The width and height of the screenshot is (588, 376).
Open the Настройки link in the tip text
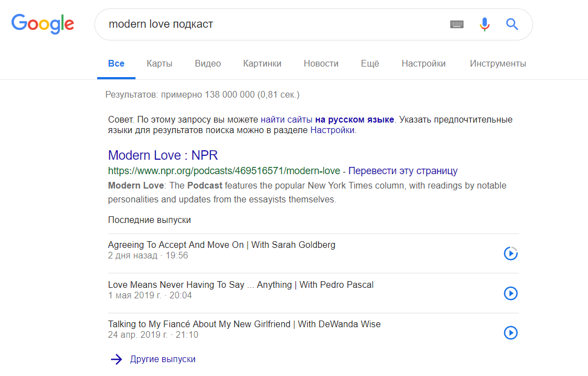point(332,130)
